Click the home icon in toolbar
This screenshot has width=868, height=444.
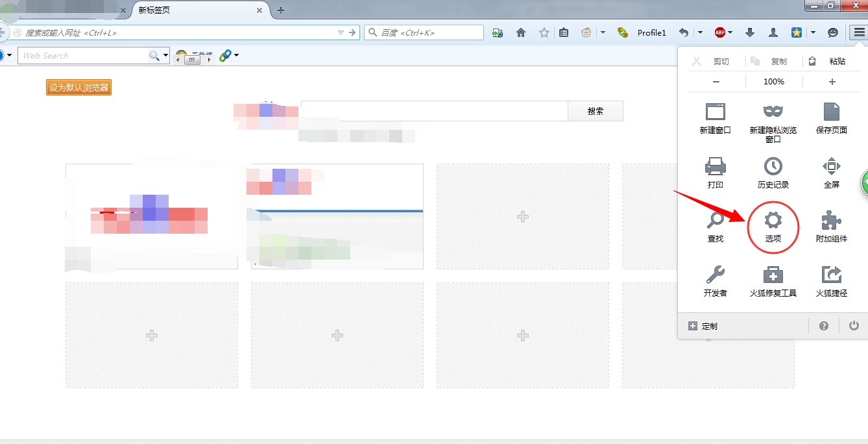pos(520,32)
